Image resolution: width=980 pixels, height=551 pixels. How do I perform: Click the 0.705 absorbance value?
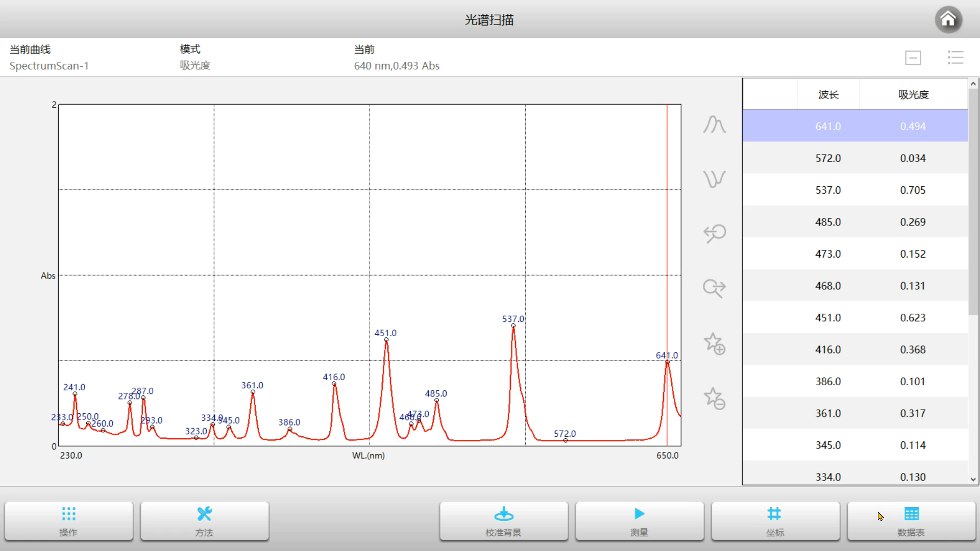click(x=913, y=190)
